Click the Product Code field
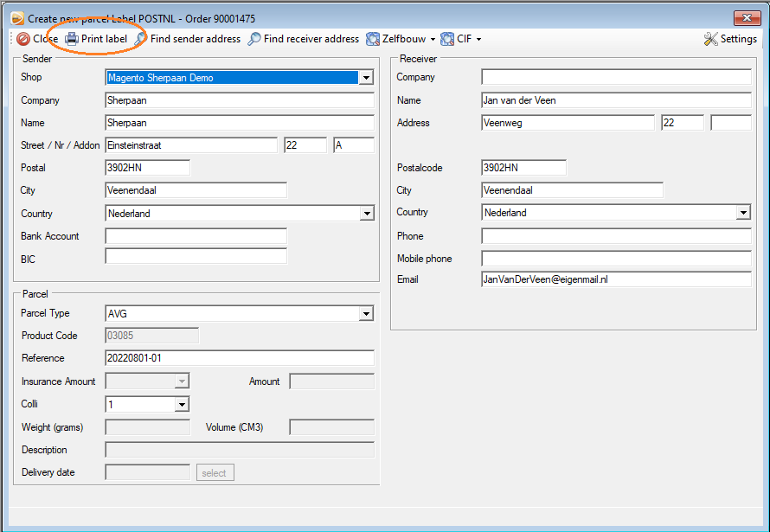The height and width of the screenshot is (532, 770). (151, 336)
